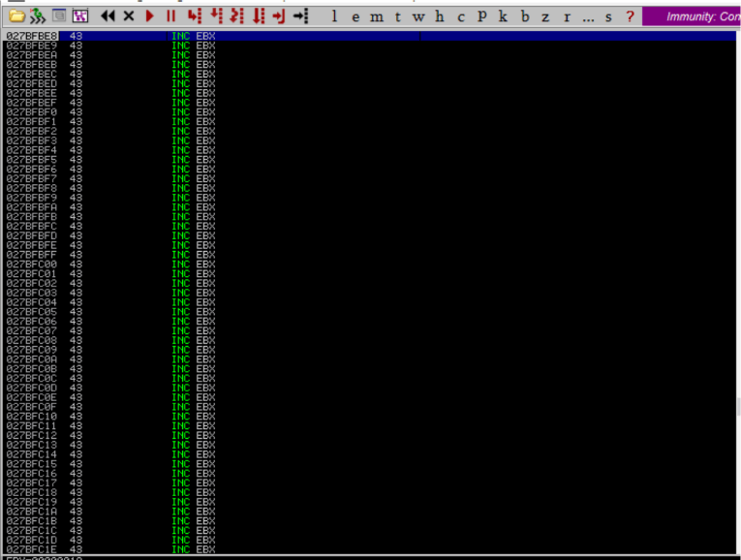
Task: Select disassembly row 027BFC19
Action: [370, 502]
